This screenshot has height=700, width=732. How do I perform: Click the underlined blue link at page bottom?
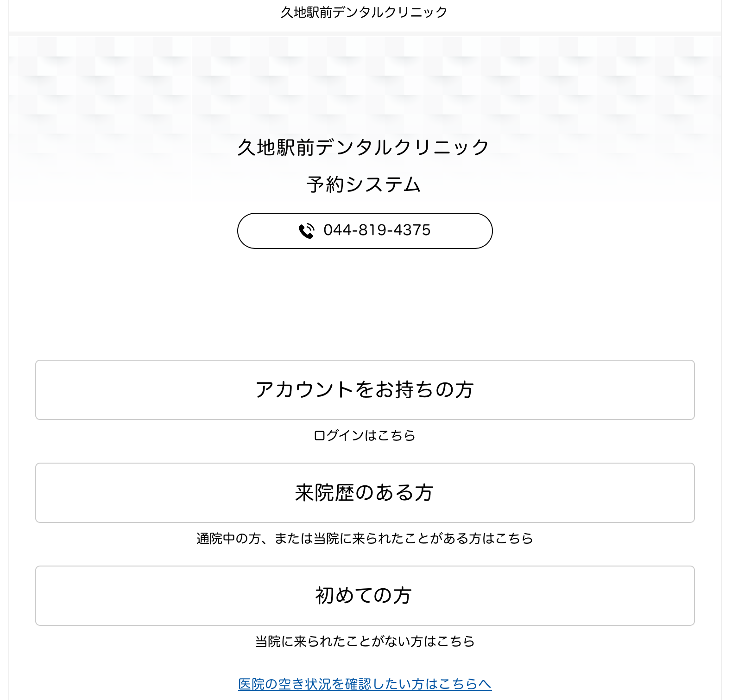(365, 683)
